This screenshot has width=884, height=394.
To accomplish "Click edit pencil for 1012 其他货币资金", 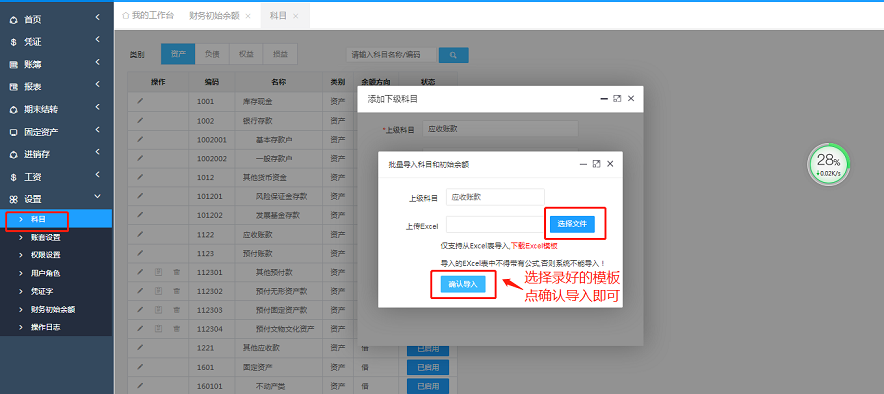I will [140, 178].
